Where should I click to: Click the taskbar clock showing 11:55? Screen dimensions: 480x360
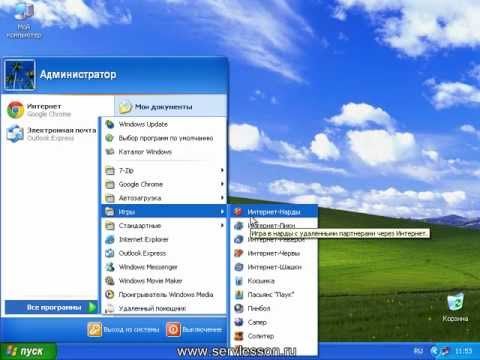click(464, 351)
